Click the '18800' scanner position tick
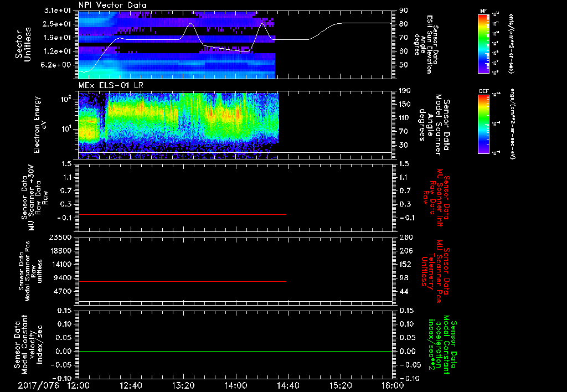This screenshot has height=392, width=567. [x=61, y=251]
